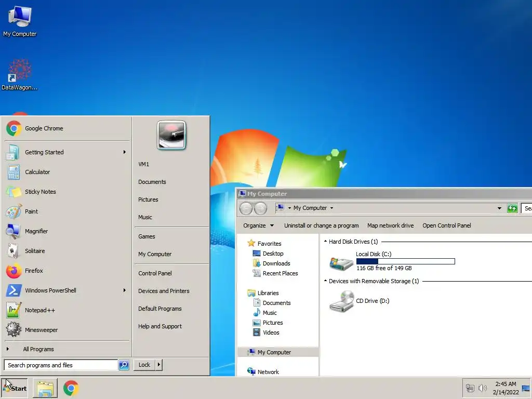Open Windows PowerShell from Start menu
This screenshot has height=399, width=532.
coord(67,290)
